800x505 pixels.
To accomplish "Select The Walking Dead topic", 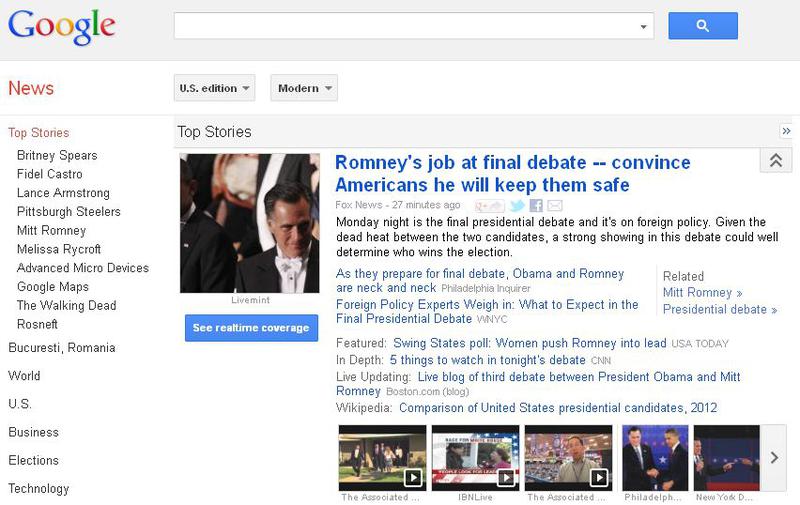I will pos(66,306).
